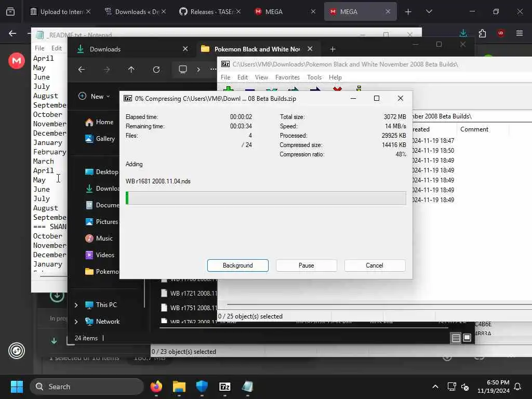The height and width of the screenshot is (399, 532).
Task: Open clock showing 6:50 PM
Action: point(494,387)
